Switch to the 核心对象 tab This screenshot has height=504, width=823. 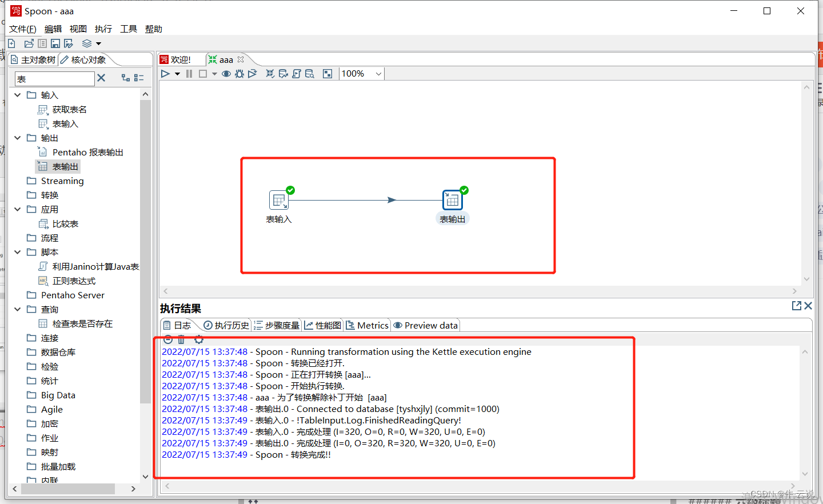(83, 60)
